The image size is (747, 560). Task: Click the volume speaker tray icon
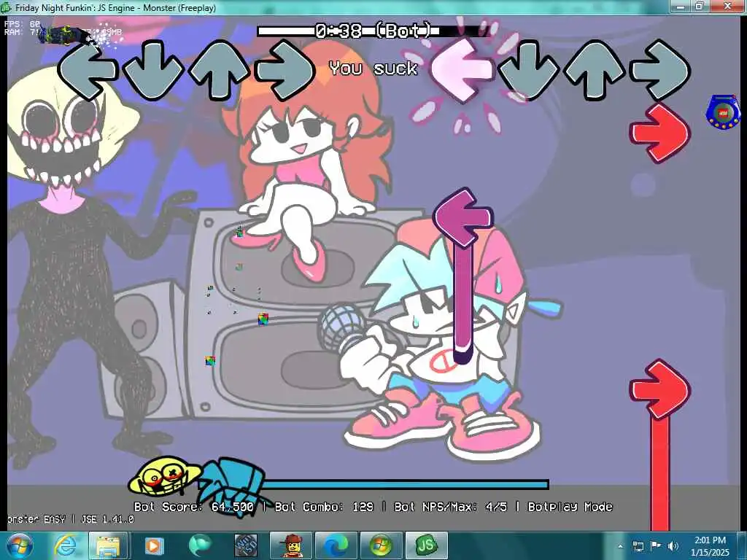tap(673, 546)
